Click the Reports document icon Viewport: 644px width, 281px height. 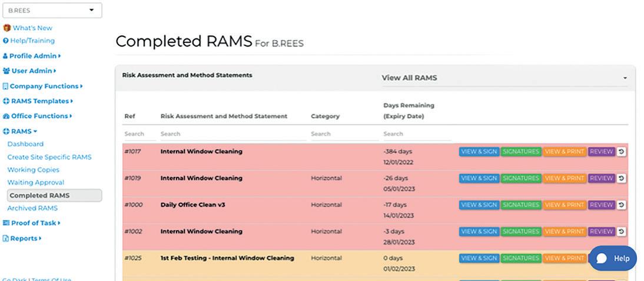click(6, 239)
